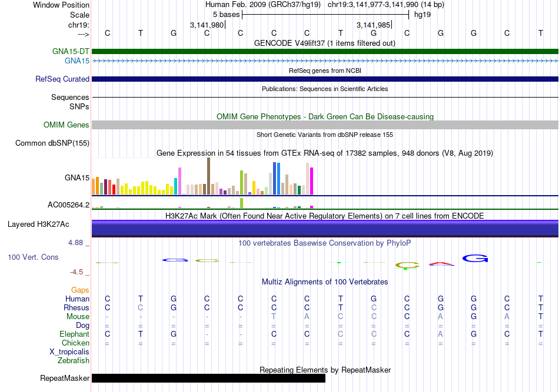Screen dimensions: 559x392
Task: Select the dark blue RefSeq Curated bar
Action: (325, 79)
